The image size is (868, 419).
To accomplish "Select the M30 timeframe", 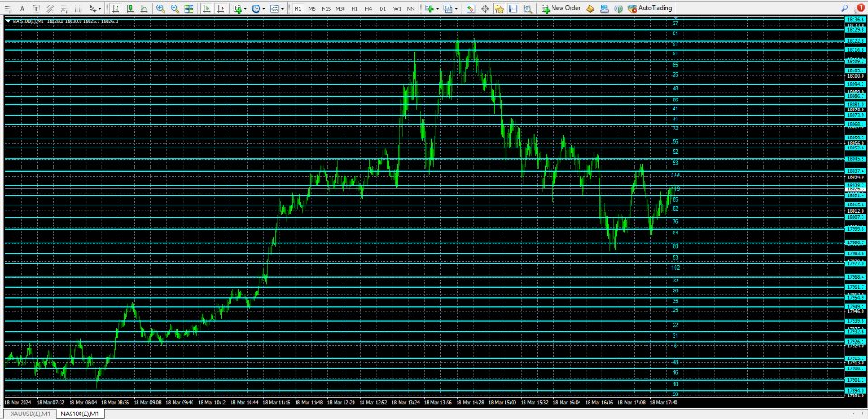I will coord(340,9).
